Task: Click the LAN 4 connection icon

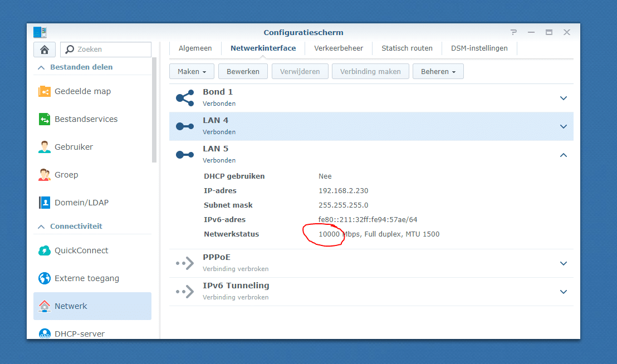Action: coord(185,126)
